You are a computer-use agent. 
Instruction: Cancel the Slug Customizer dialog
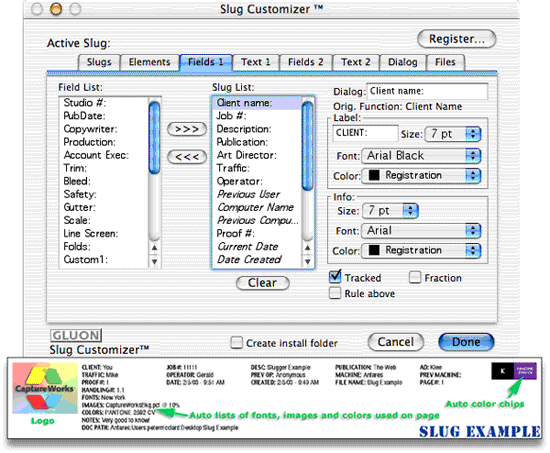point(396,342)
